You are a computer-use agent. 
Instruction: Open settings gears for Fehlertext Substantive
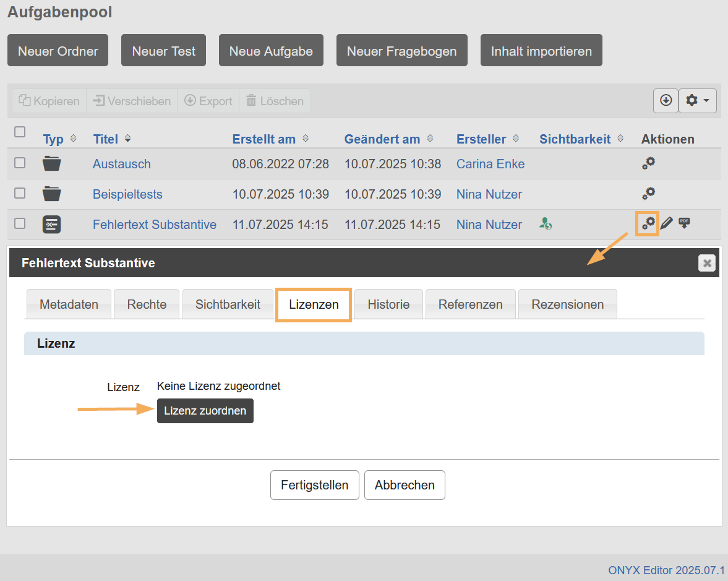point(648,223)
